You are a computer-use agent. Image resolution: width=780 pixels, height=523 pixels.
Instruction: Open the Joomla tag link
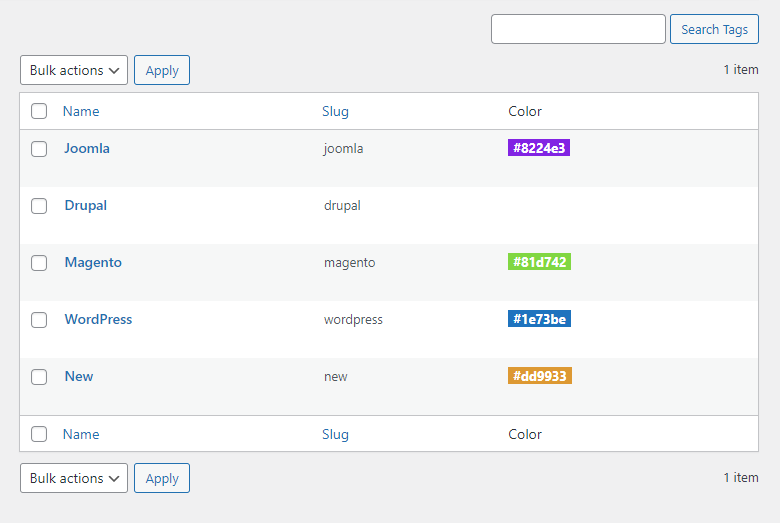click(x=87, y=148)
